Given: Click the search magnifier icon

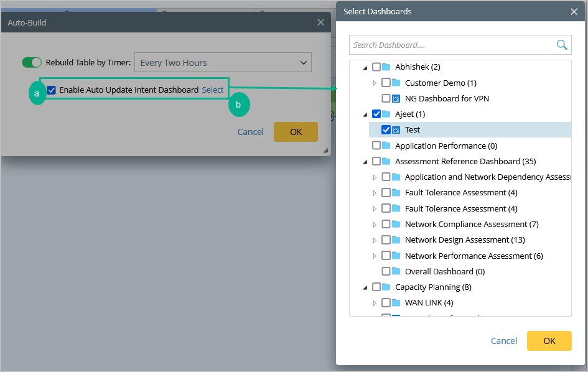Looking at the screenshot, I should tap(562, 45).
